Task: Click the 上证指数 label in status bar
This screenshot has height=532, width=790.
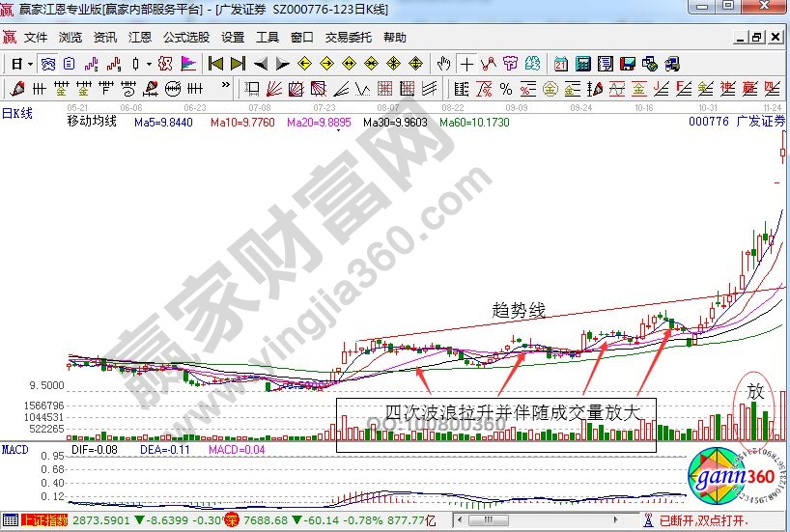Action: (43, 520)
